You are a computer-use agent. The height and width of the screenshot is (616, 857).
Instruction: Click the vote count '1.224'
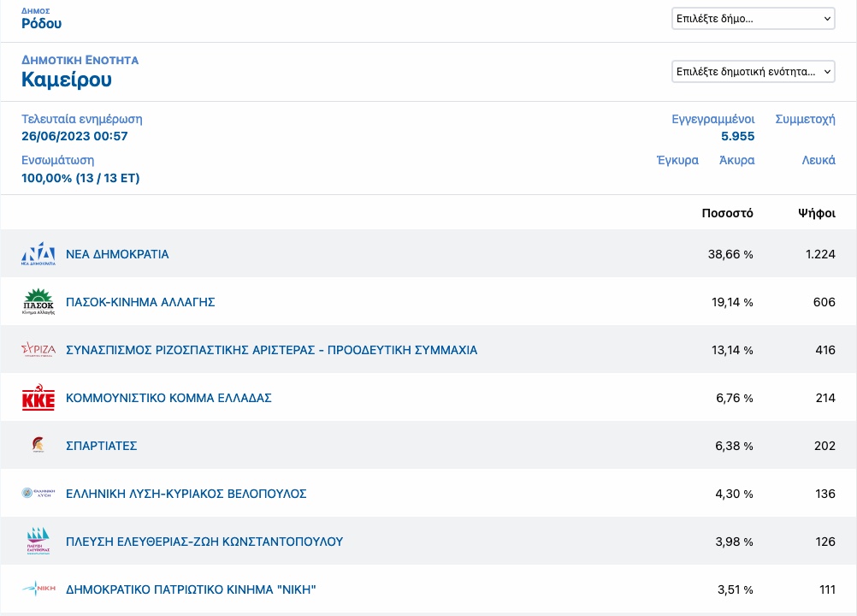click(820, 254)
